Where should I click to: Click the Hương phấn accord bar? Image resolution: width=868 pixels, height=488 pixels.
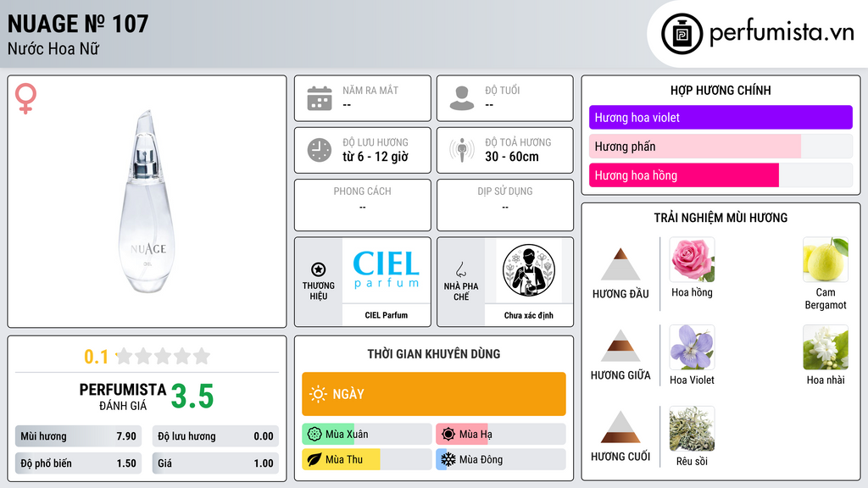(x=721, y=147)
